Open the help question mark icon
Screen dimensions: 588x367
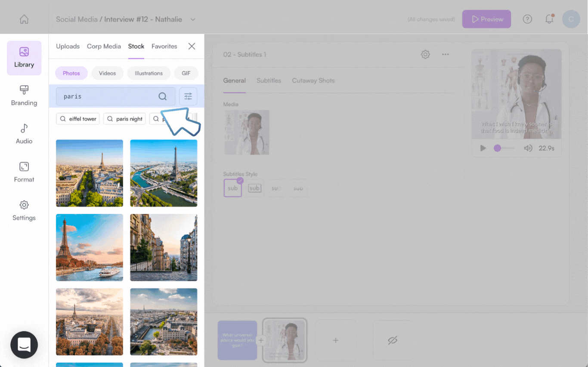(527, 19)
